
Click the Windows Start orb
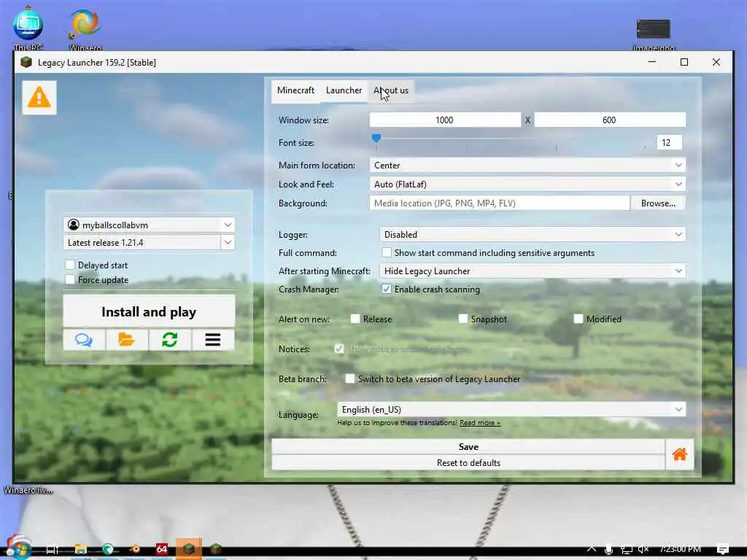tap(19, 548)
